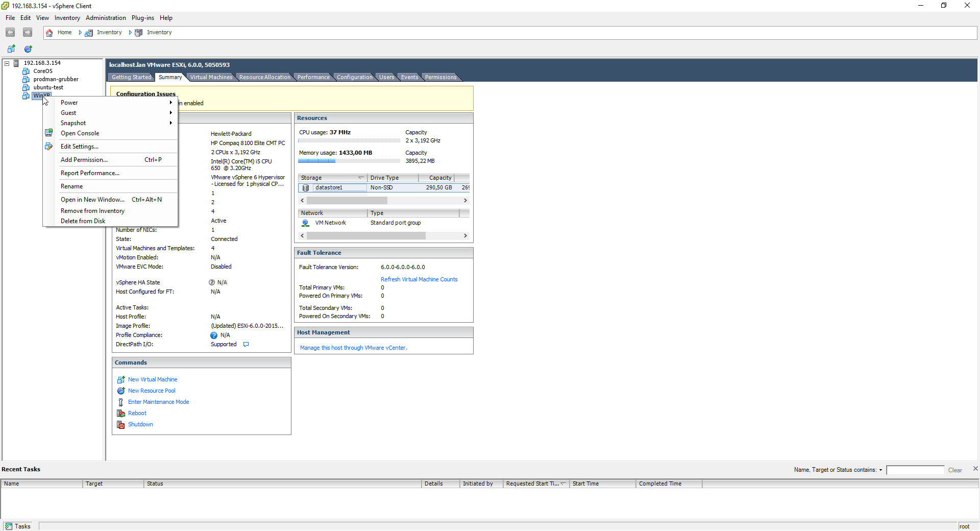
Task: Switch to the Getting Started tab
Action: pos(132,77)
